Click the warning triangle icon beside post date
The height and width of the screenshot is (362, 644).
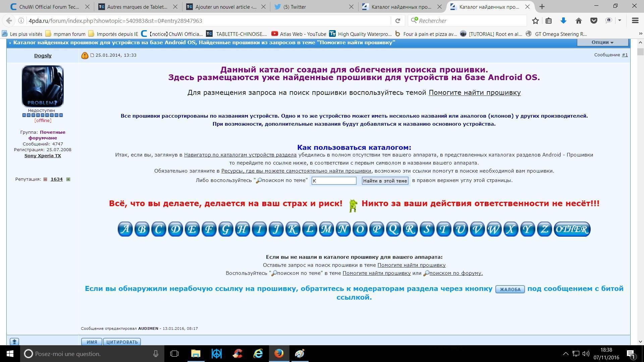click(x=85, y=56)
